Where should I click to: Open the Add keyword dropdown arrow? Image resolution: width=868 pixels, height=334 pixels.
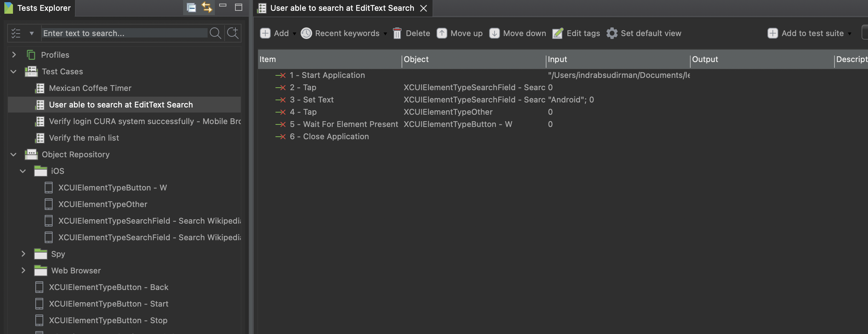coord(294,34)
